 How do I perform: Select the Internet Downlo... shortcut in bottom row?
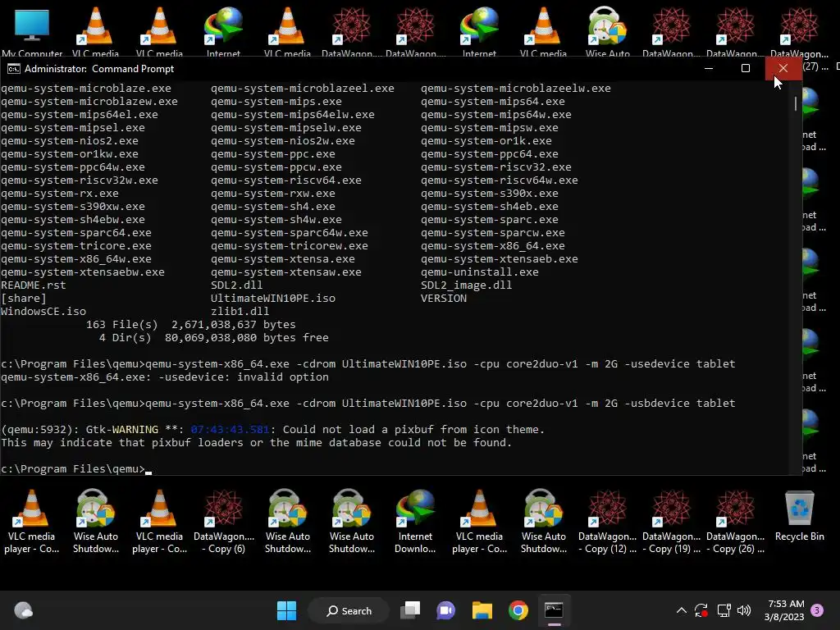click(x=415, y=521)
